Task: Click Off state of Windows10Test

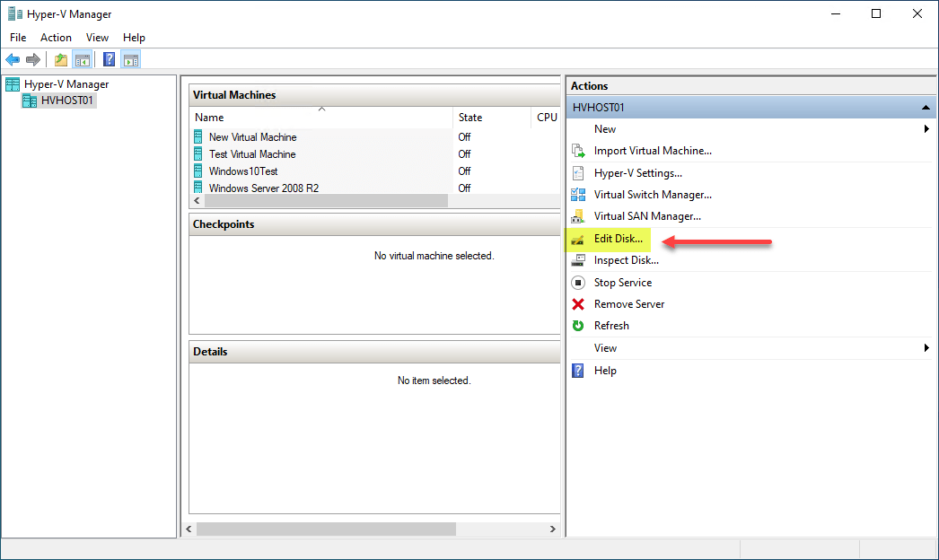Action: 465,171
